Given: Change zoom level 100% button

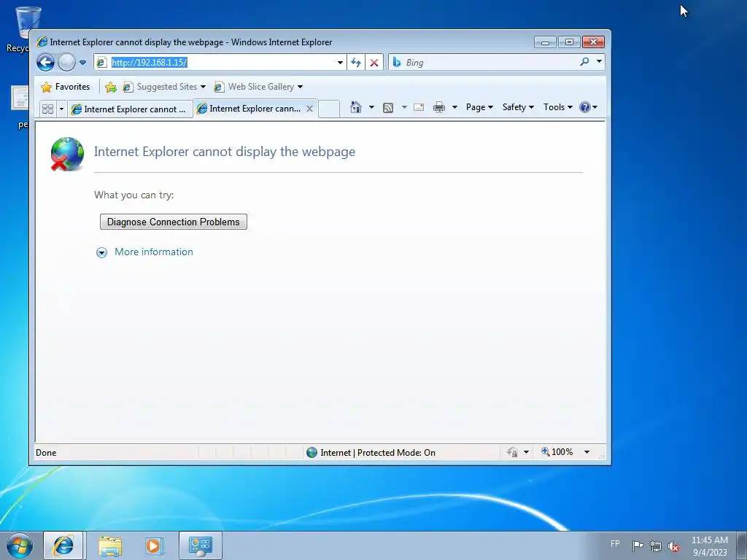Looking at the screenshot, I should [557, 452].
